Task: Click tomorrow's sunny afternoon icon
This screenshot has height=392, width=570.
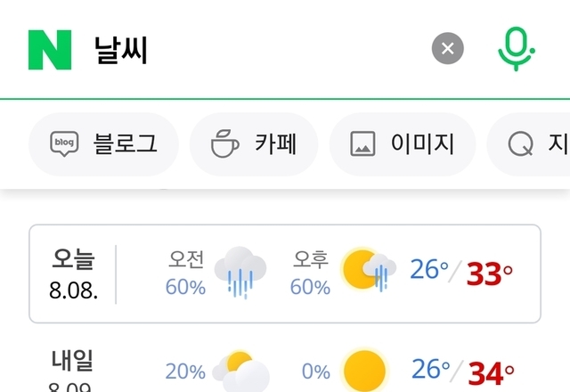Action: (x=364, y=371)
